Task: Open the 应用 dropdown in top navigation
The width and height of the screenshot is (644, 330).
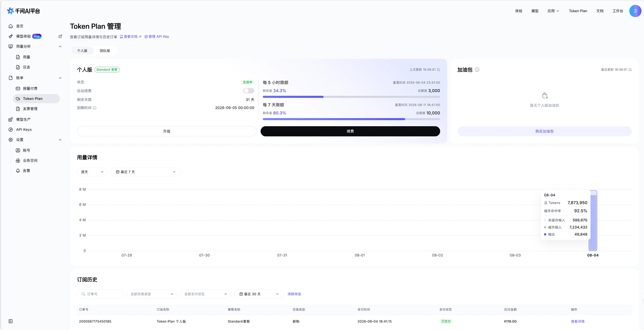Action: (553, 11)
